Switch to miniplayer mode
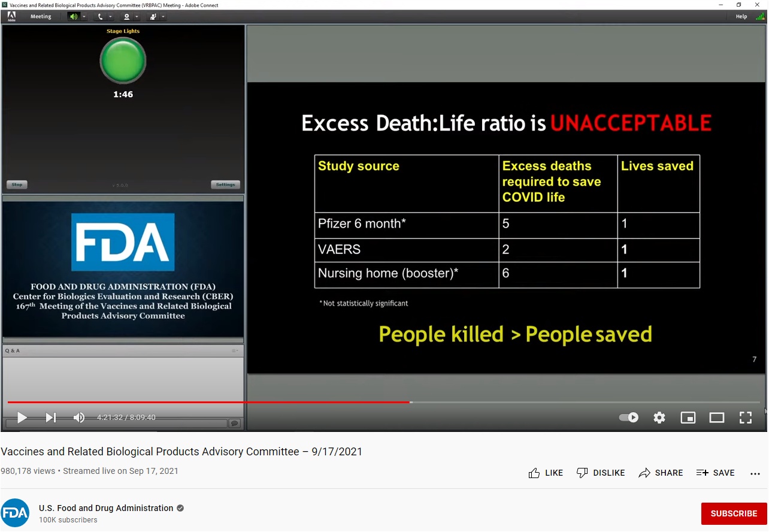 [688, 418]
